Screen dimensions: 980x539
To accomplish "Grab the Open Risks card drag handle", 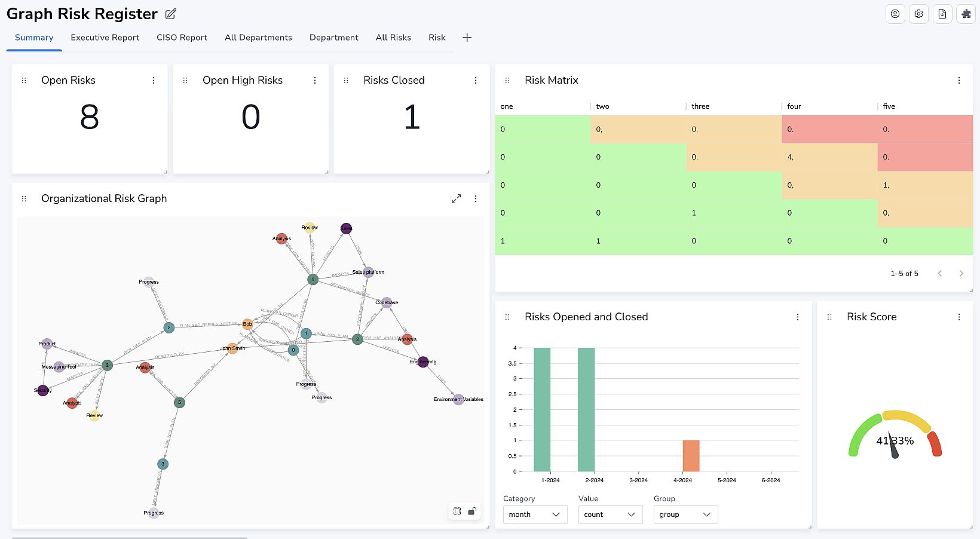I will pyautogui.click(x=24, y=80).
